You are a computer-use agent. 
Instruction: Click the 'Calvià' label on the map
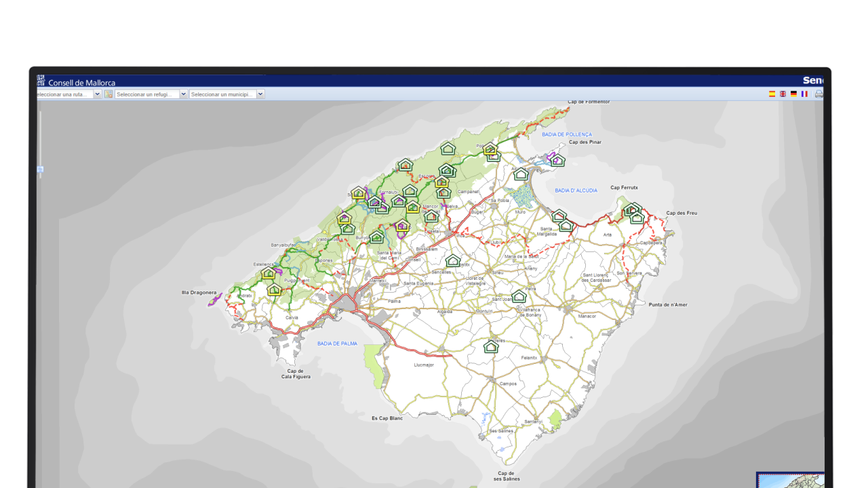[292, 317]
